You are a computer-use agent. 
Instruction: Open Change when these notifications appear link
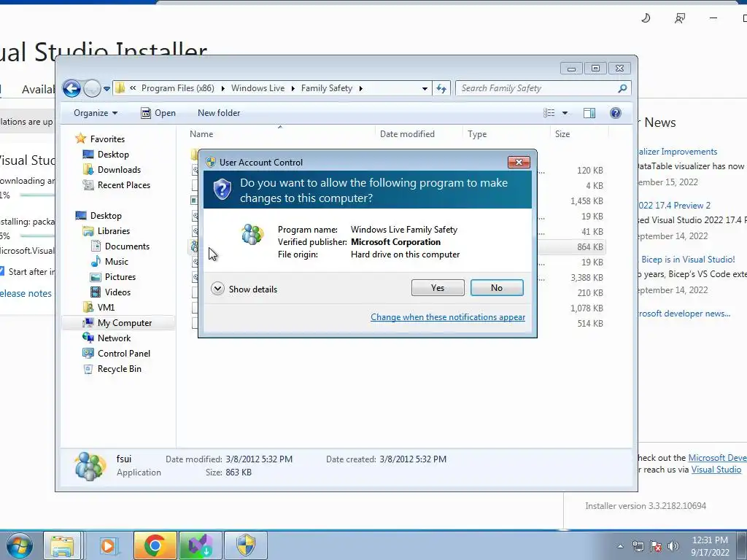tap(448, 317)
